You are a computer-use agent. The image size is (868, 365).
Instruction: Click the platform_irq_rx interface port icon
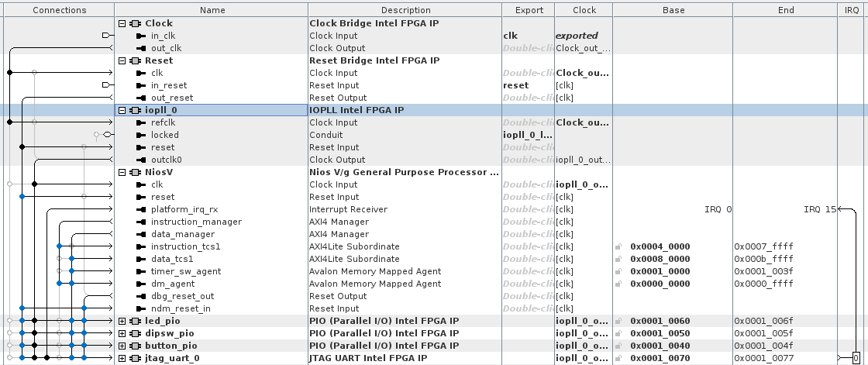coord(141,209)
